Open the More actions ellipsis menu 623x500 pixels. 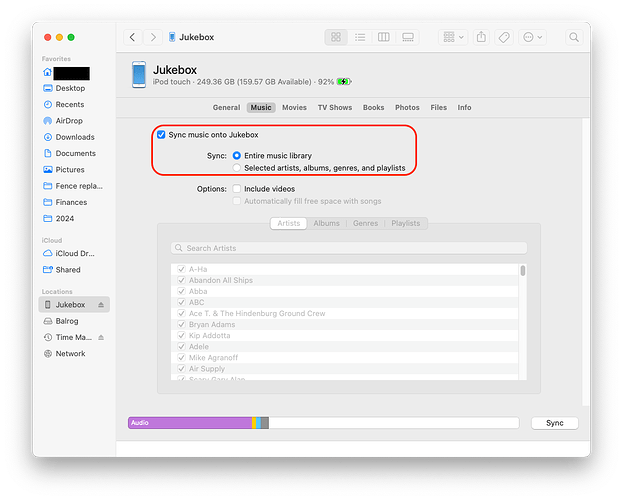pos(532,37)
